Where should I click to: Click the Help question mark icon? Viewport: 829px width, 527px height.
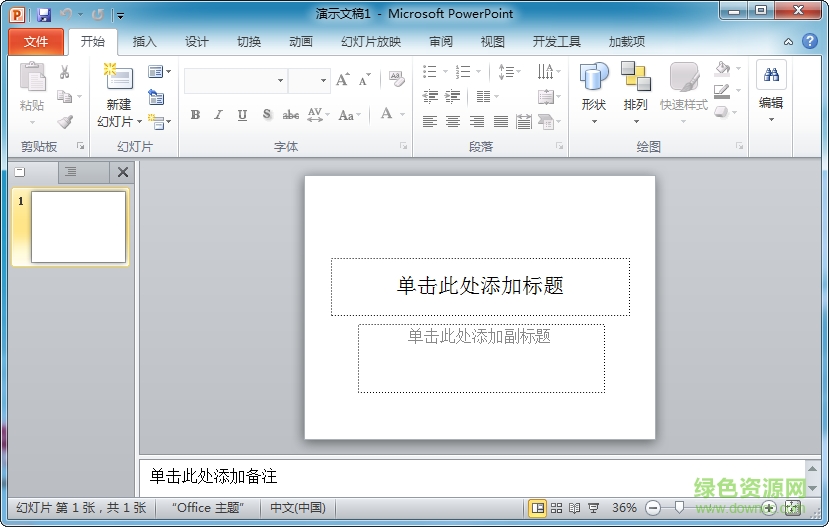click(810, 41)
